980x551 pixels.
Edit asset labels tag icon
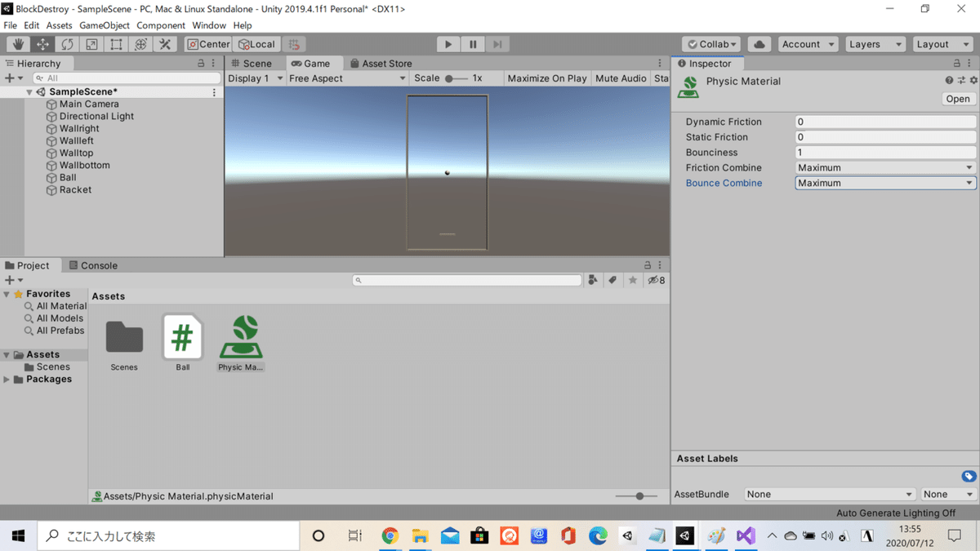[969, 476]
